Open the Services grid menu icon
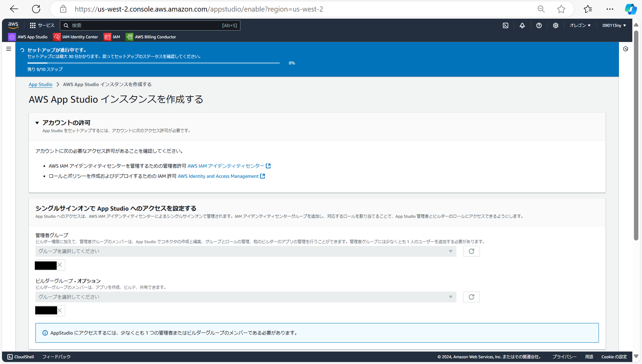The image size is (642, 364). [33, 26]
